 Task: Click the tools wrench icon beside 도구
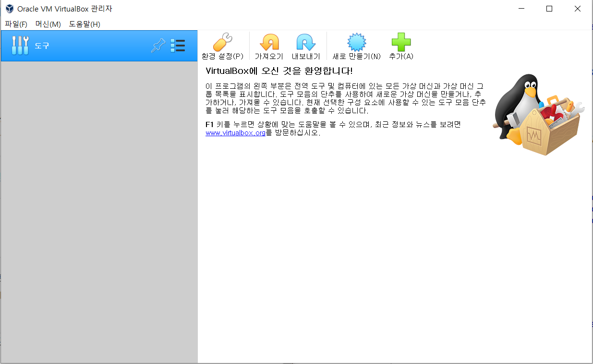[x=20, y=46]
